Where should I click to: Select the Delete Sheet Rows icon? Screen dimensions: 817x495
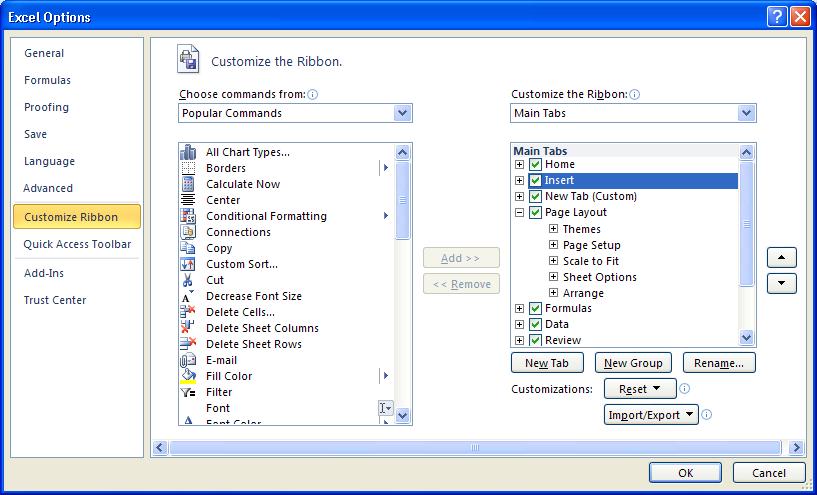click(x=187, y=344)
